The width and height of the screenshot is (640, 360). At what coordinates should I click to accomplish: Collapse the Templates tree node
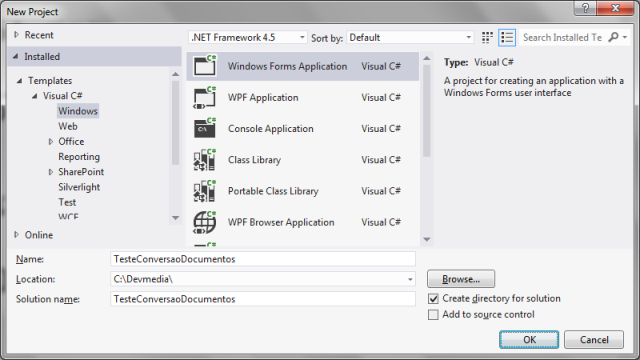[x=19, y=81]
